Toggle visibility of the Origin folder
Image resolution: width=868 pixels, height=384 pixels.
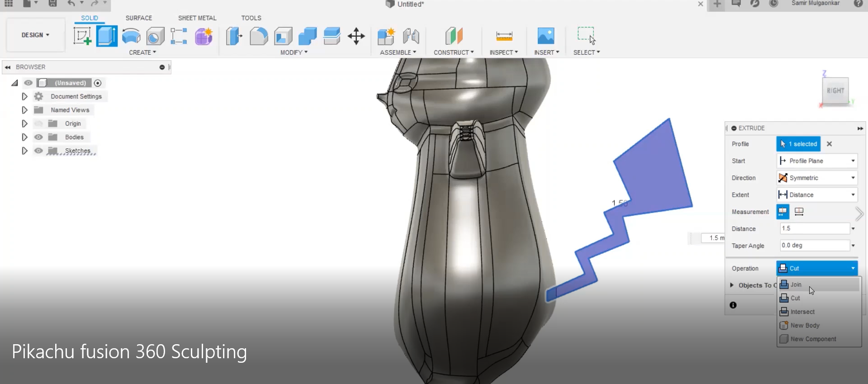[x=38, y=123]
